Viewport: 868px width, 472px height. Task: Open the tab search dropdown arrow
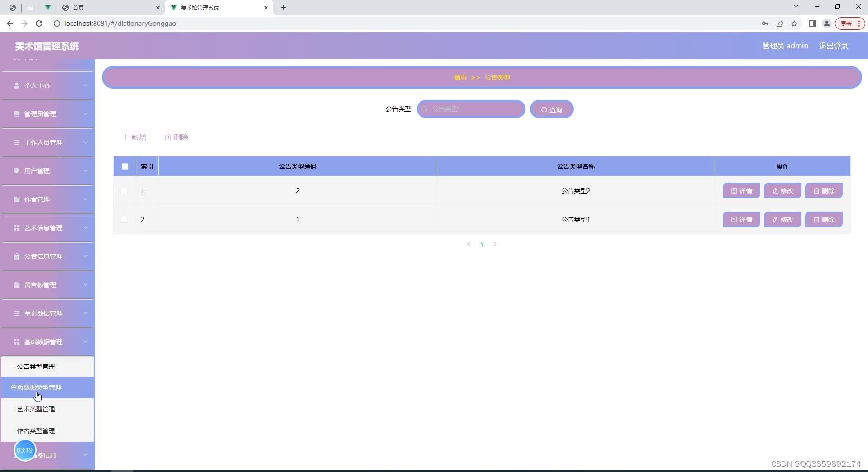[796, 7]
